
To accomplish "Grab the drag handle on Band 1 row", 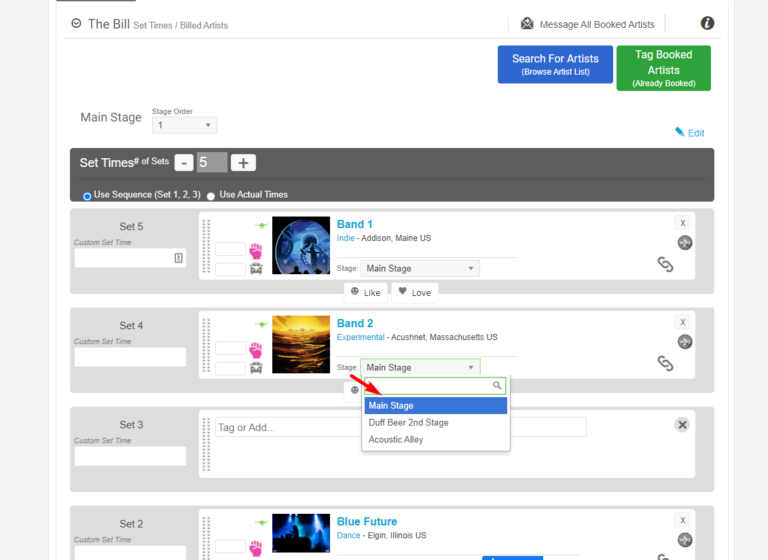I will pos(206,246).
